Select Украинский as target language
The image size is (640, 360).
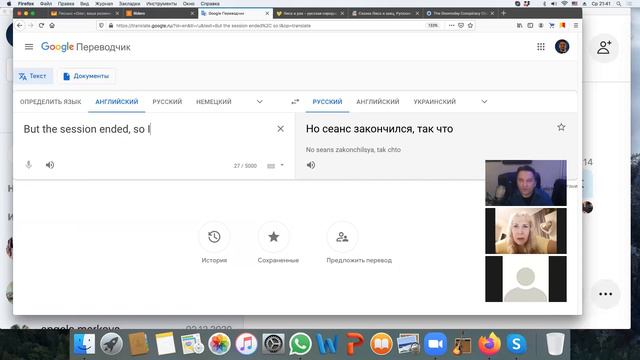coord(435,102)
